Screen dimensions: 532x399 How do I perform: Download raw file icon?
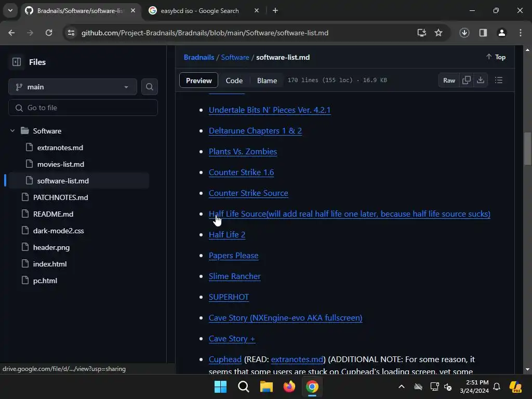(481, 81)
